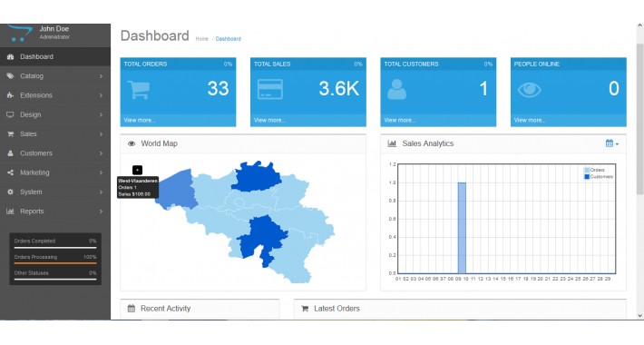This screenshot has height=345, width=644.
Task: Click the World Map panel title
Action: (160, 143)
